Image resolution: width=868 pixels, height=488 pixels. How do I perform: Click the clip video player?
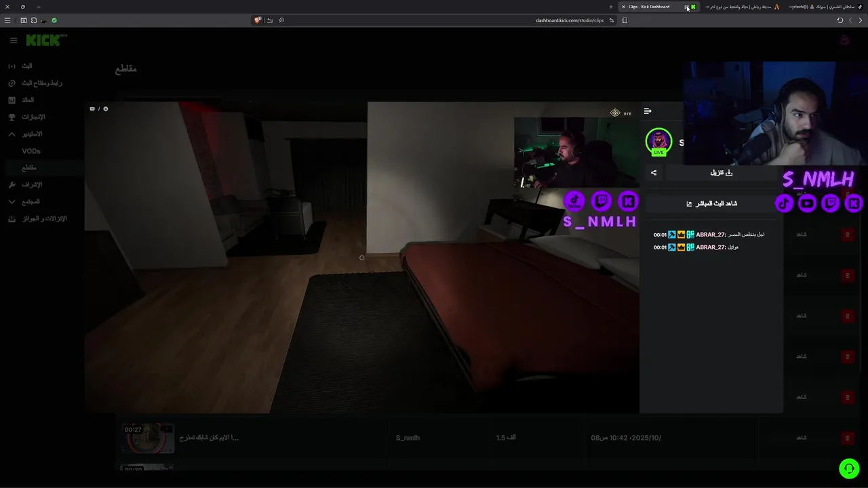tap(361, 258)
